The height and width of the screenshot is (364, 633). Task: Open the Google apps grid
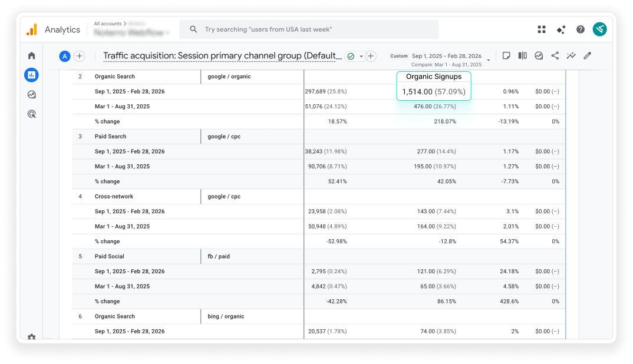tap(542, 29)
